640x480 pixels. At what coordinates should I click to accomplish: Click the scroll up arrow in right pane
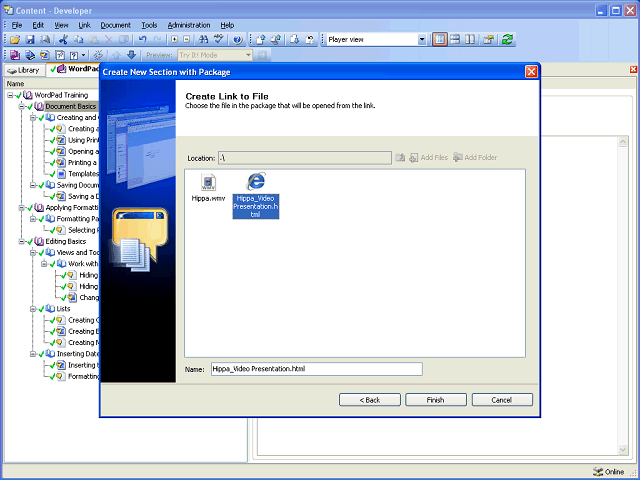tap(623, 142)
